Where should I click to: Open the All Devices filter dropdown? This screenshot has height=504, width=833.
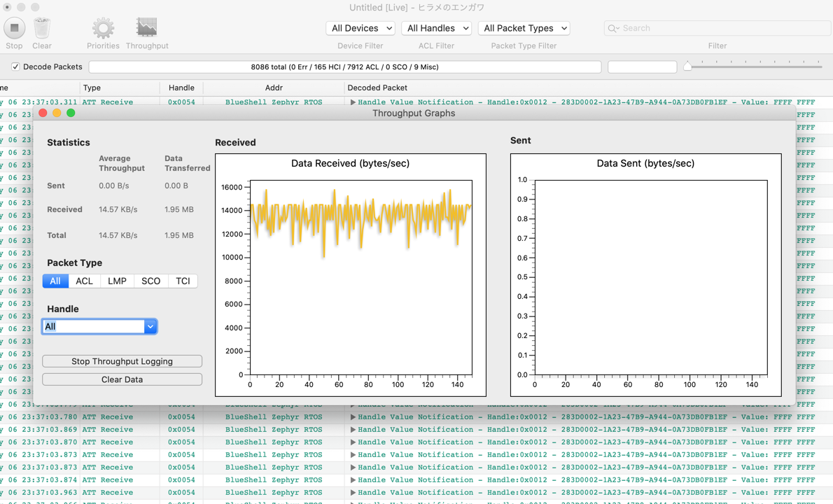coord(360,28)
